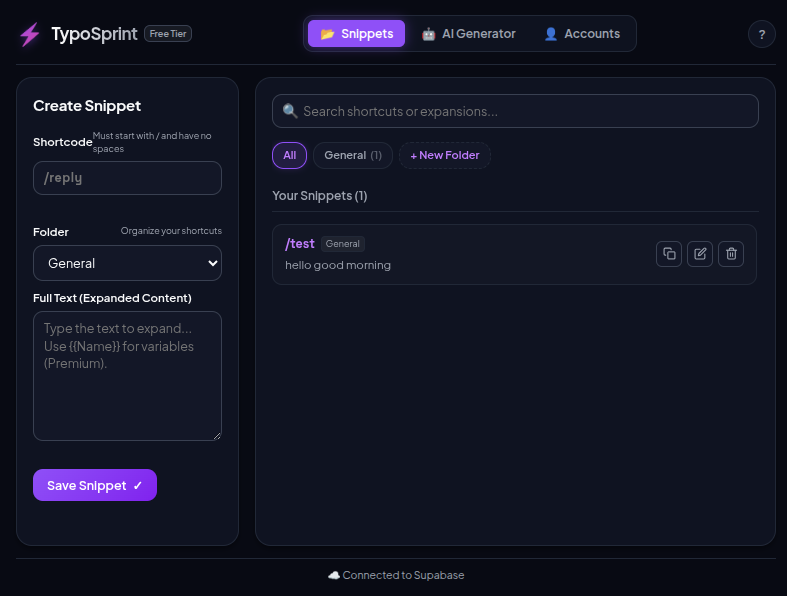This screenshot has height=596, width=787.
Task: Go to the Accounts tab
Action: pyautogui.click(x=582, y=34)
